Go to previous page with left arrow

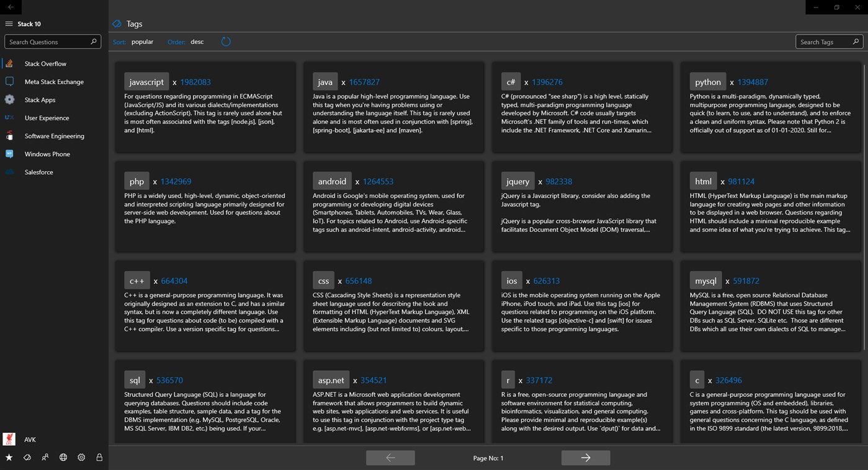pos(390,458)
